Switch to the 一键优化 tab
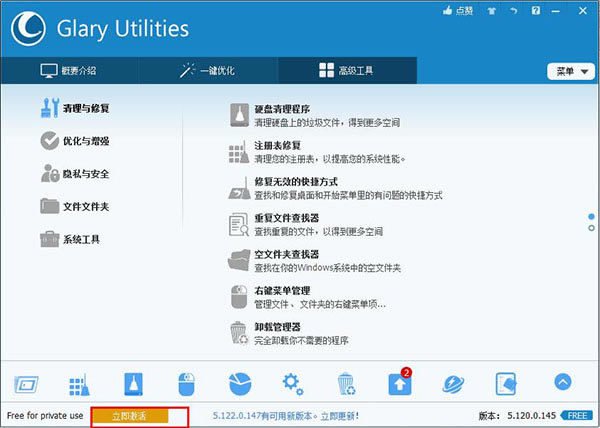 [208, 71]
